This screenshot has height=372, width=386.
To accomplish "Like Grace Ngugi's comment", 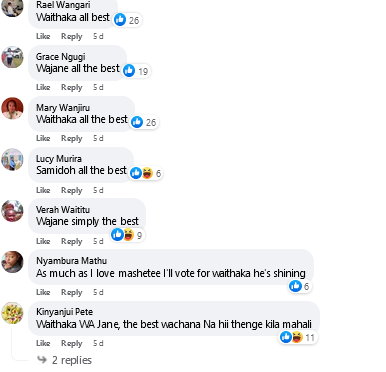I will point(43,87).
